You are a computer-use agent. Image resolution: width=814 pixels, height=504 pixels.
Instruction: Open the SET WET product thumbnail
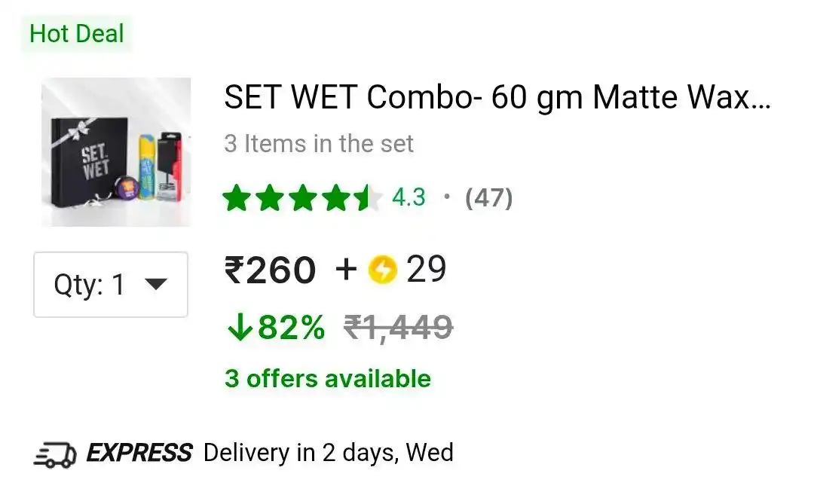[116, 152]
